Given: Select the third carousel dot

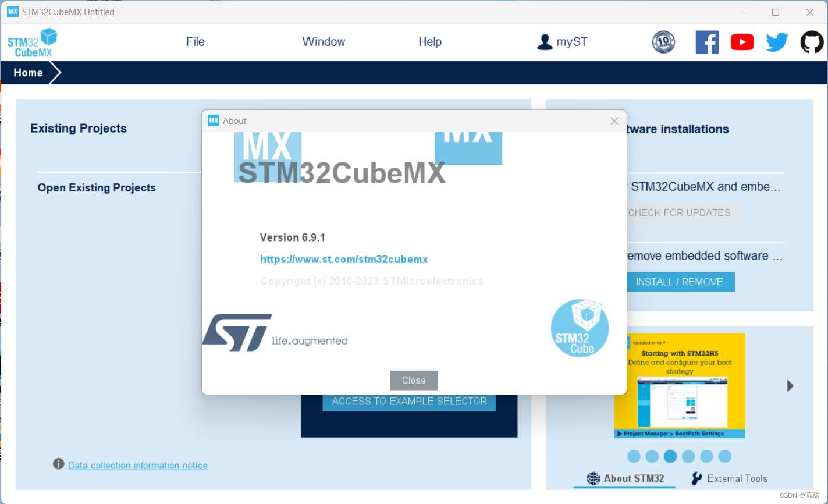Looking at the screenshot, I should [x=670, y=456].
